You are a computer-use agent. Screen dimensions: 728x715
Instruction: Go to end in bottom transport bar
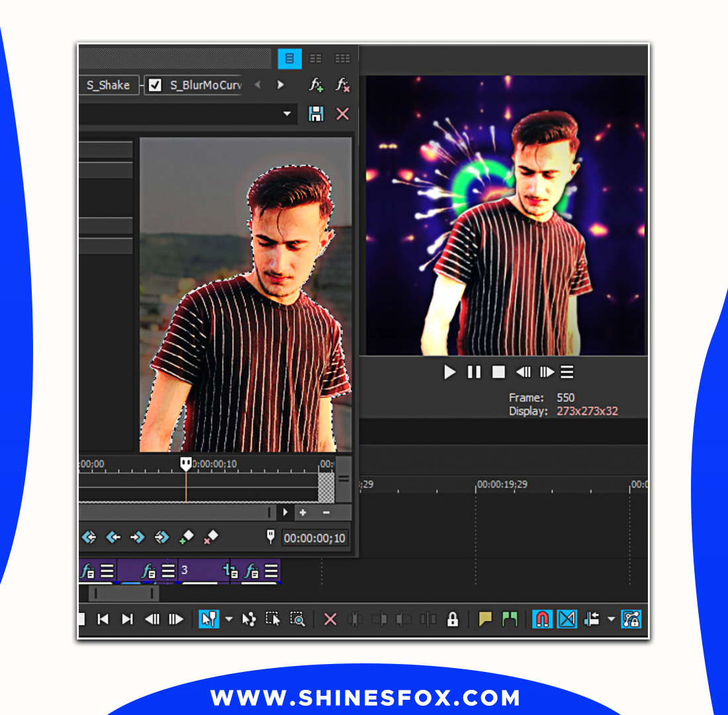tap(127, 619)
